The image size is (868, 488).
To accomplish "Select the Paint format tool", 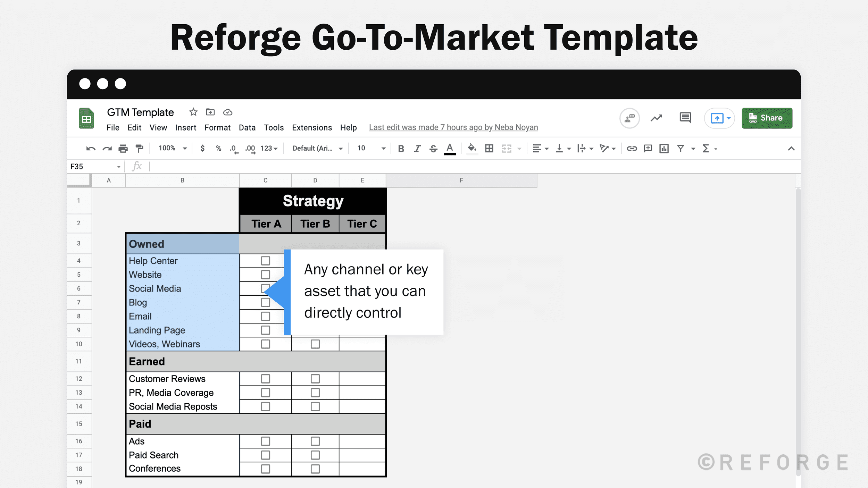I will [140, 148].
